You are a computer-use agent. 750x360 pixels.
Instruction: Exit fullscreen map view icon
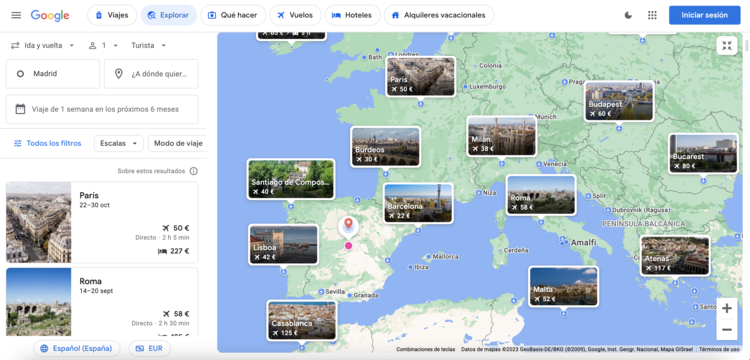727,46
